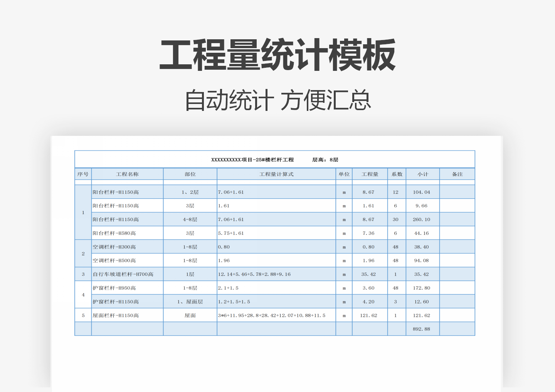Select the 25#楼栏杆工程 table title cell

[x=274, y=159]
